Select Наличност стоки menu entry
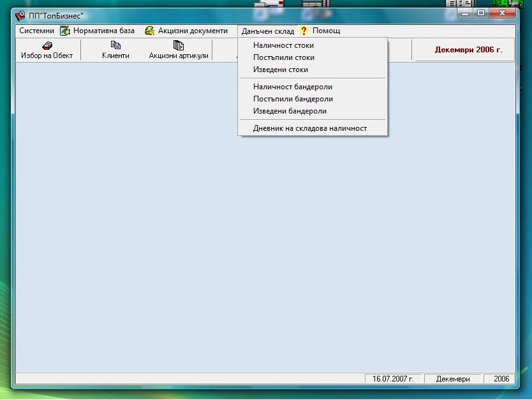 tap(313, 45)
